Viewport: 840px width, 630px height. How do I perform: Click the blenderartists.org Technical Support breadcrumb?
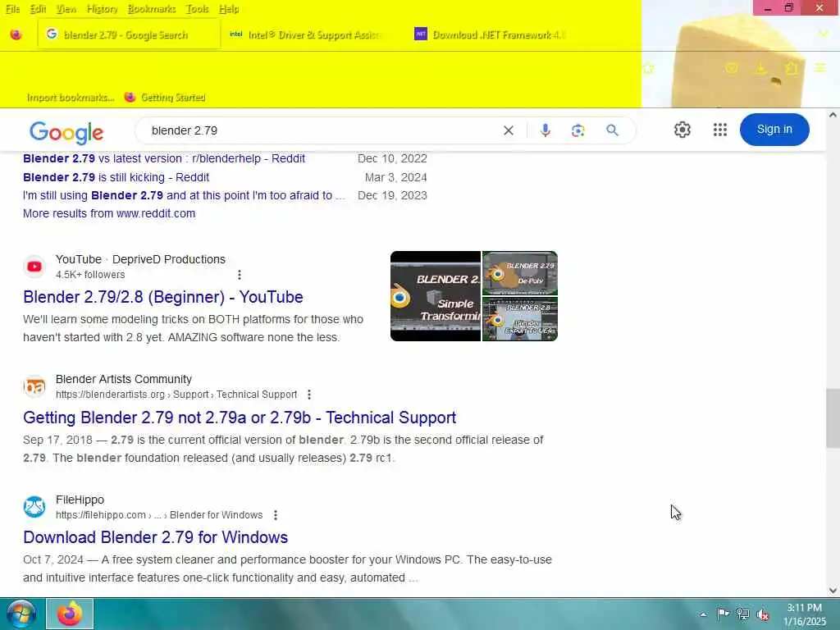click(x=176, y=395)
